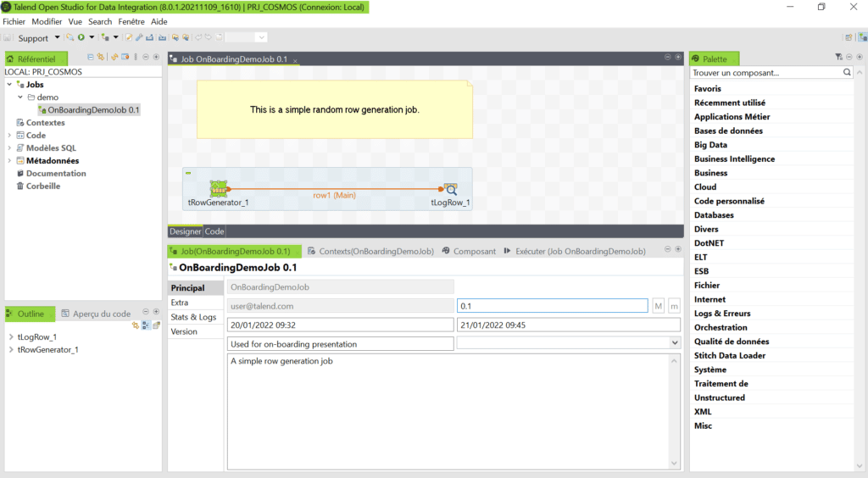
Task: Open Logs & Erreurs palette category
Action: pyautogui.click(x=722, y=313)
